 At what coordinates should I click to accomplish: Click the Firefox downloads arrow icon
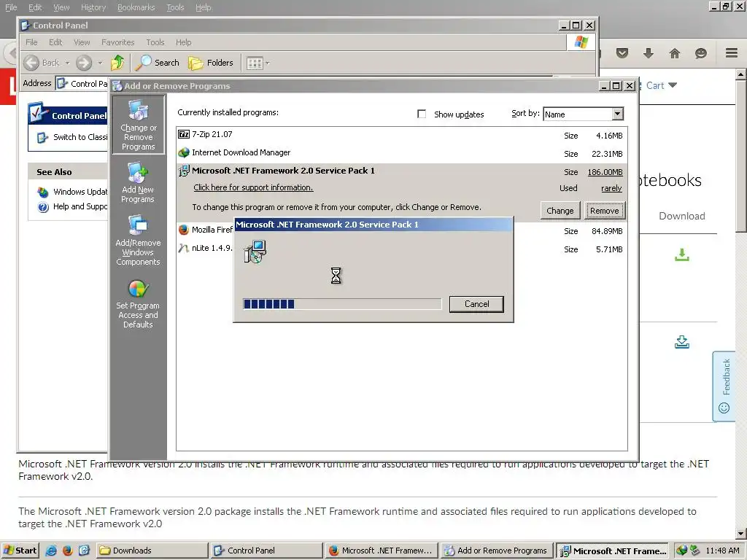648,52
